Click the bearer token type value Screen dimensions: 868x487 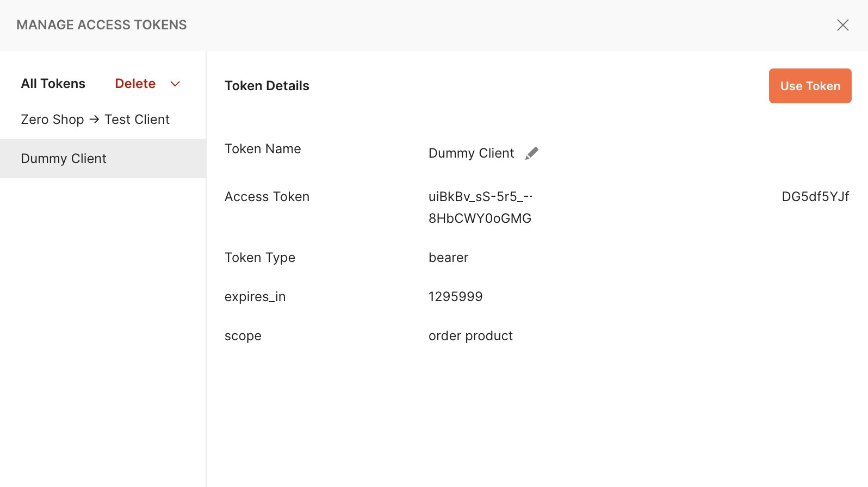(449, 258)
